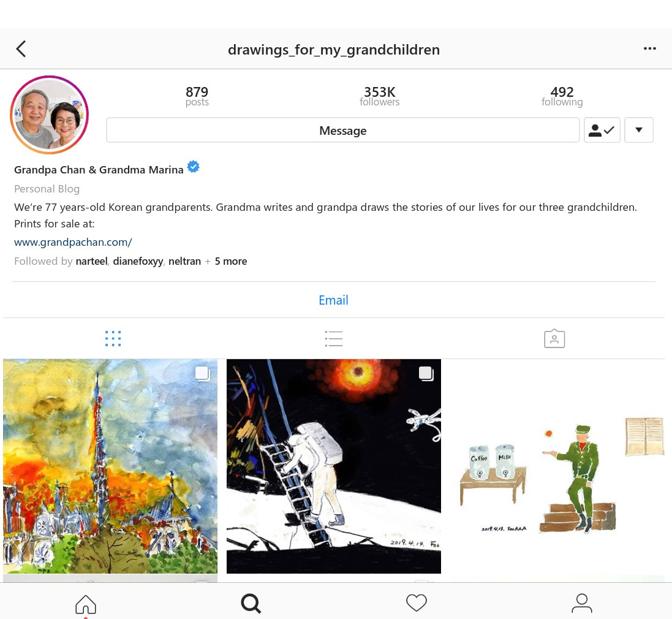View the 353K followers list
The image size is (672, 619).
379,96
